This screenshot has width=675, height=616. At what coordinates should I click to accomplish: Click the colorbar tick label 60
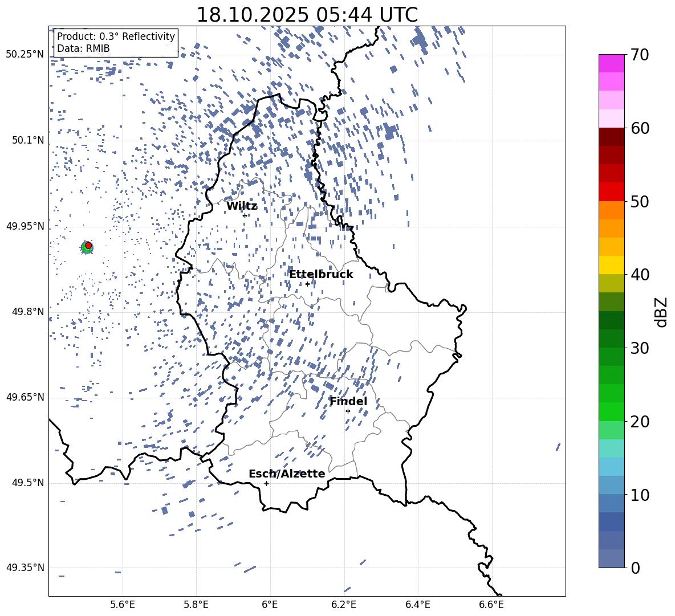(640, 128)
